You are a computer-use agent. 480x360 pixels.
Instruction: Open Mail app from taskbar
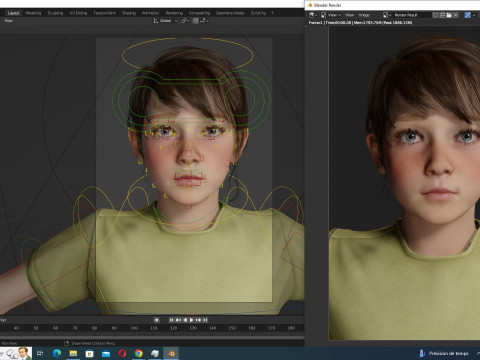106,353
